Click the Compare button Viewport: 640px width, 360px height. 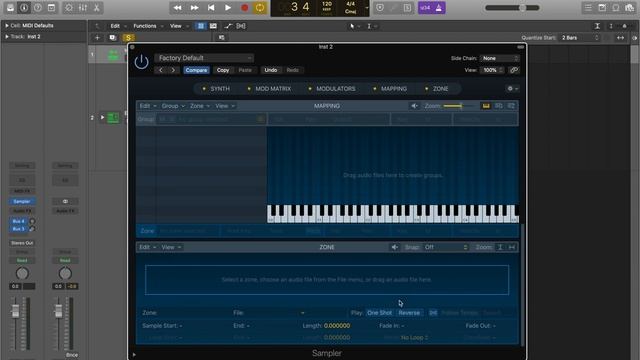(x=196, y=70)
